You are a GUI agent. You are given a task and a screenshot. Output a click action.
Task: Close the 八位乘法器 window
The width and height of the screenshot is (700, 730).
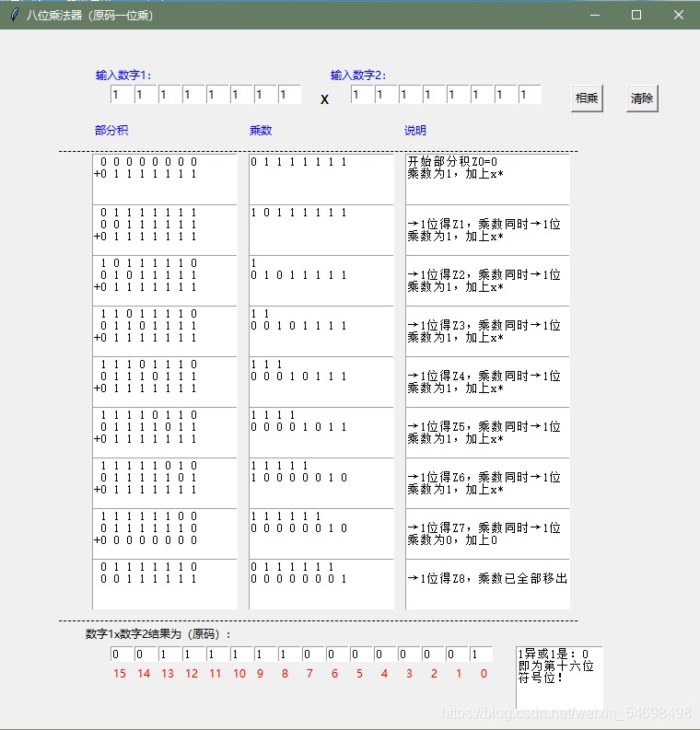679,15
